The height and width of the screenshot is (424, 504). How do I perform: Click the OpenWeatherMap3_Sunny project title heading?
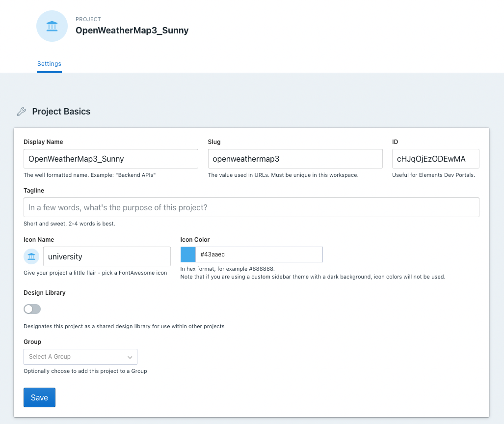(x=132, y=30)
